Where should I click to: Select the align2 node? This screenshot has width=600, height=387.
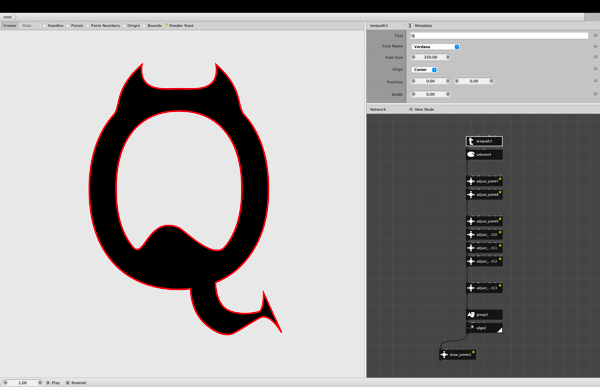[x=484, y=328]
